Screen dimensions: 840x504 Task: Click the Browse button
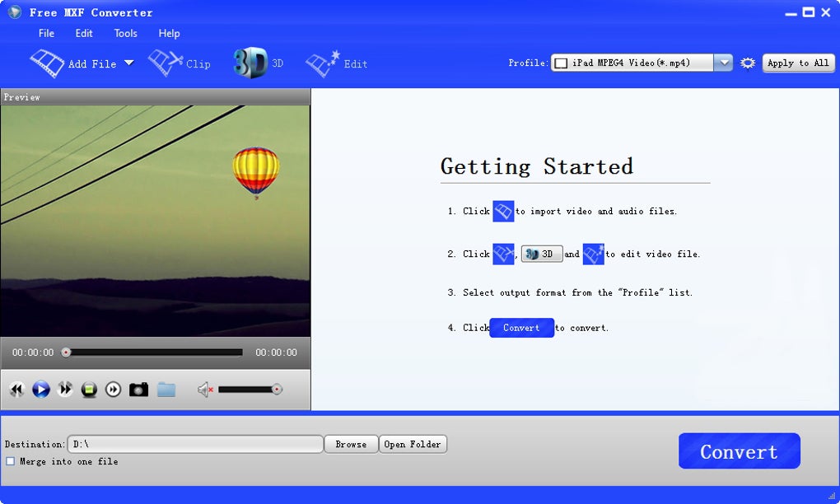[x=351, y=444]
